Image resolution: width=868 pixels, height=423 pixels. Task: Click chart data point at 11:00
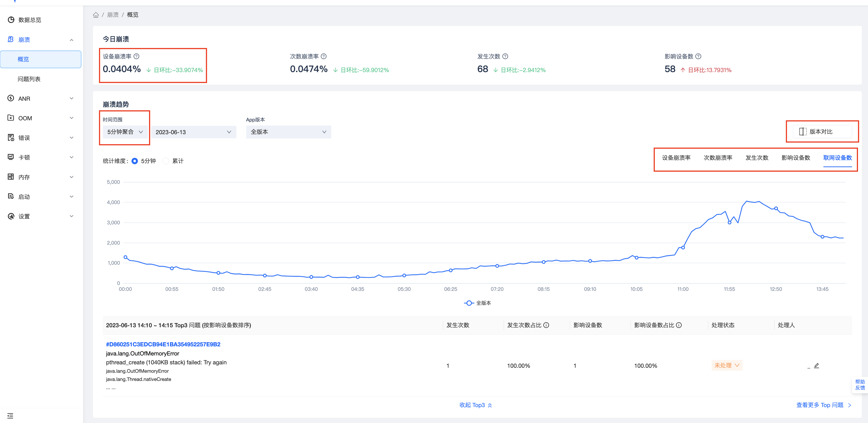click(x=683, y=247)
